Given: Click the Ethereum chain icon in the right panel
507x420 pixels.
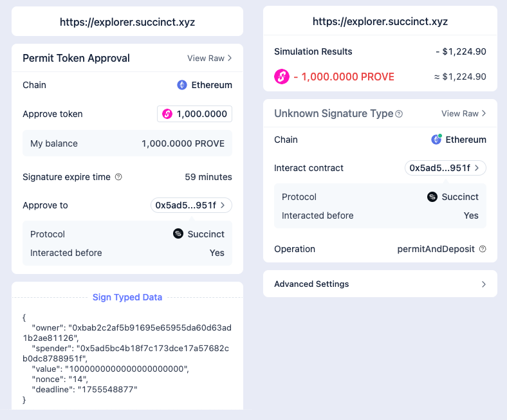Looking at the screenshot, I should [x=436, y=140].
